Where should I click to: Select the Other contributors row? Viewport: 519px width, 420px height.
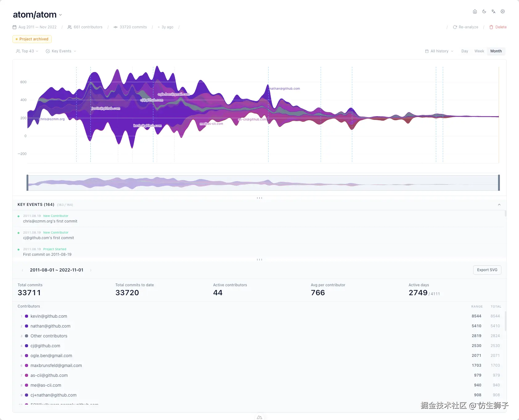pyautogui.click(x=259, y=336)
